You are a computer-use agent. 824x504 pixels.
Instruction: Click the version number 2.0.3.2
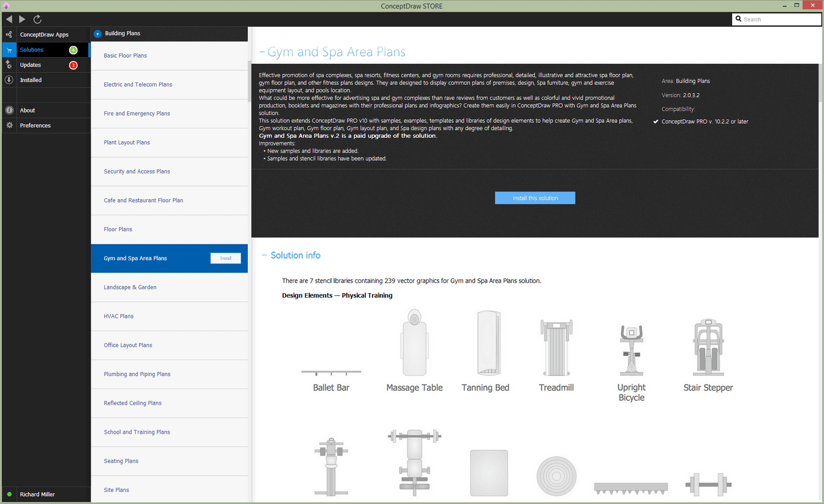(x=691, y=96)
